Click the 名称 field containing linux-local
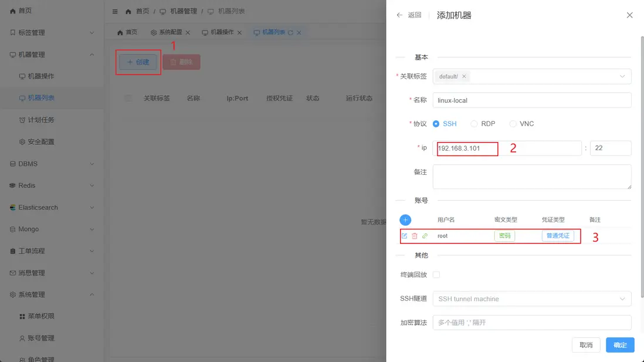The height and width of the screenshot is (362, 644). [532, 100]
